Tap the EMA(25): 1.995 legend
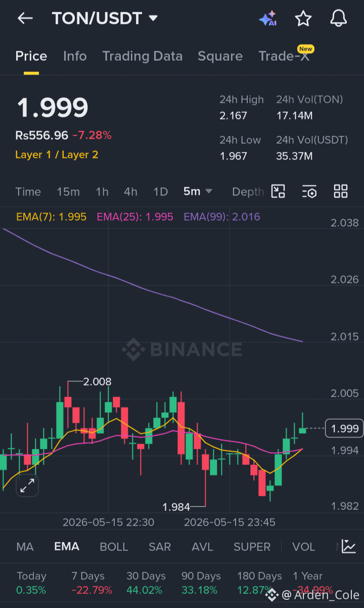The image size is (364, 608). click(135, 217)
